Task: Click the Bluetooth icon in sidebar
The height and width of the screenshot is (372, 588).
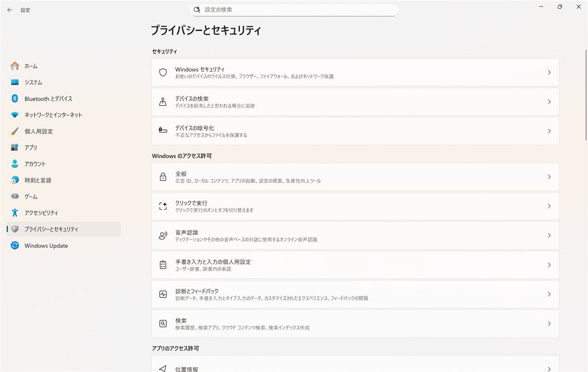Action: [x=15, y=99]
